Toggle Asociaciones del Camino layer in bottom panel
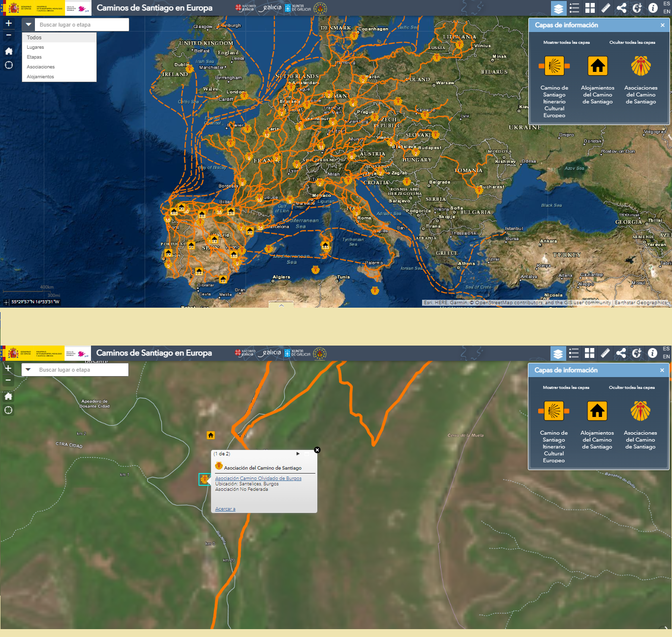 click(x=641, y=411)
